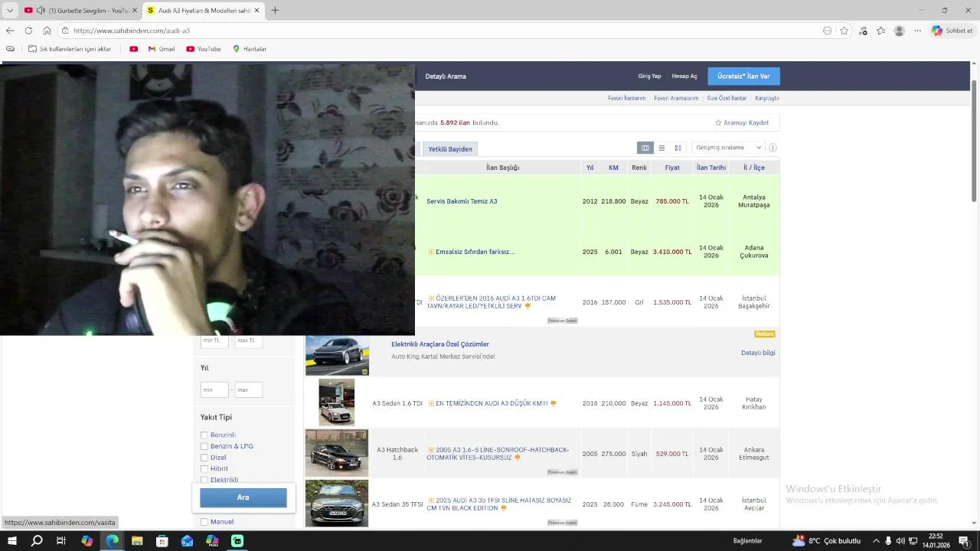The width and height of the screenshot is (980, 551).
Task: Open Task View on taskbar
Action: tap(61, 541)
